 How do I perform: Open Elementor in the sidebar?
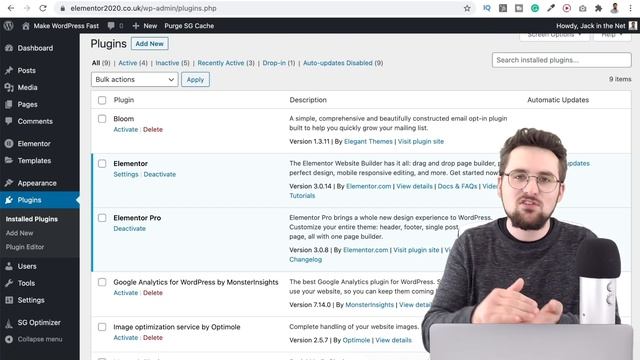[34, 144]
